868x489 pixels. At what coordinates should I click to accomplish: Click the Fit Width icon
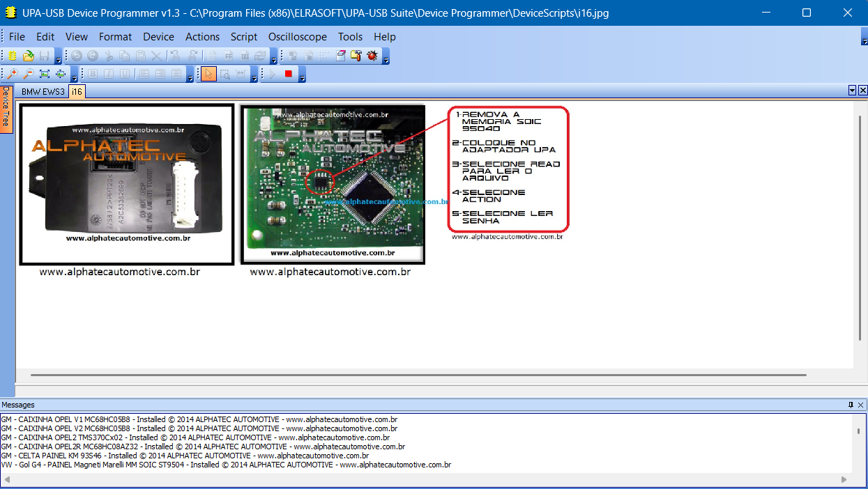[61, 74]
